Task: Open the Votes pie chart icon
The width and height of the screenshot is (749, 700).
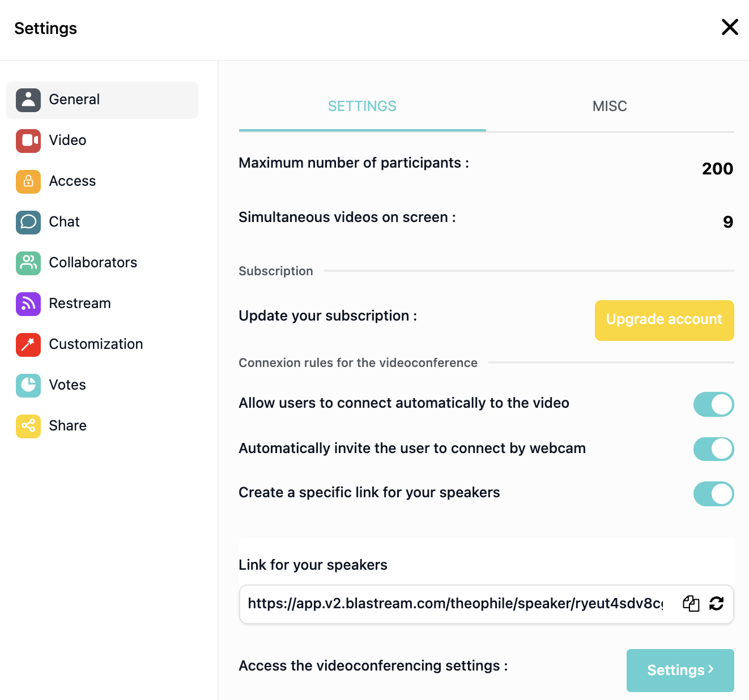Action: [28, 386]
